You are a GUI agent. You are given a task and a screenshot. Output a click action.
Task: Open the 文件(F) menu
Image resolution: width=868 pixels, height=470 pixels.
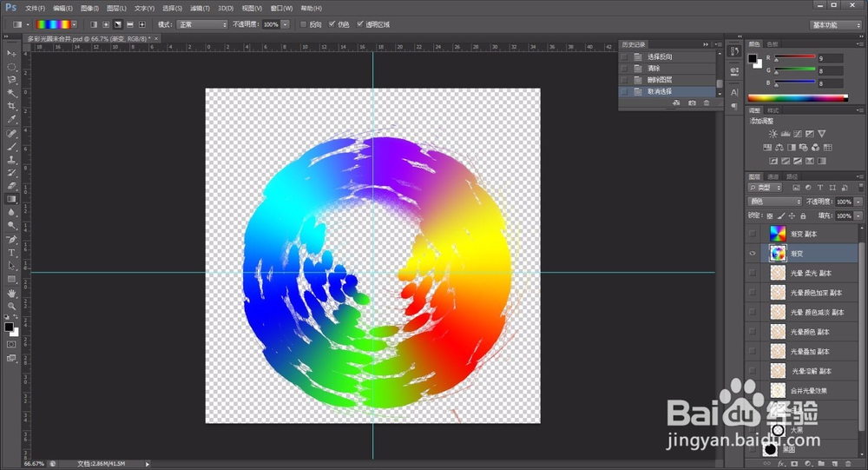36,9
